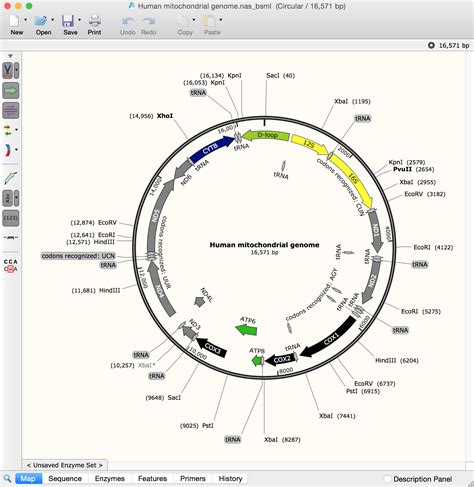Image resolution: width=474 pixels, height=487 pixels.
Task: Open the dropdown arrow next to Save
Action: pyautogui.click(x=79, y=20)
